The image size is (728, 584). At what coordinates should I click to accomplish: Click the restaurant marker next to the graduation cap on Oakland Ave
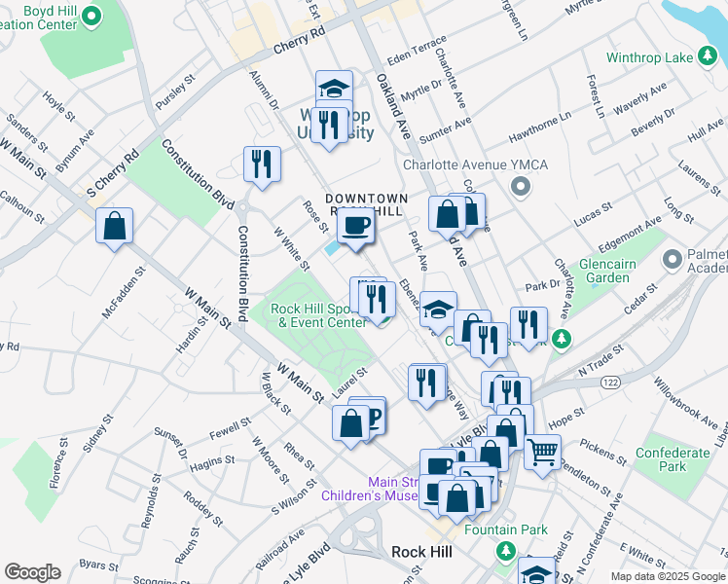[x=489, y=344]
